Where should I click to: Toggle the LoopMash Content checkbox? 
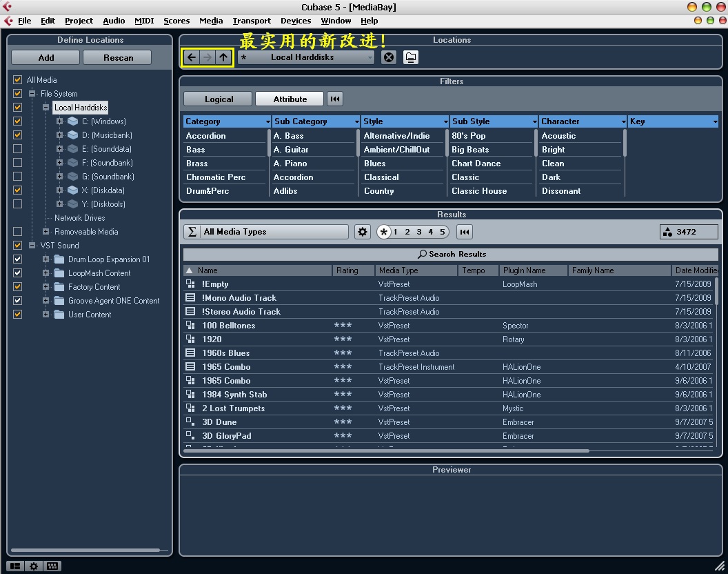coord(18,273)
